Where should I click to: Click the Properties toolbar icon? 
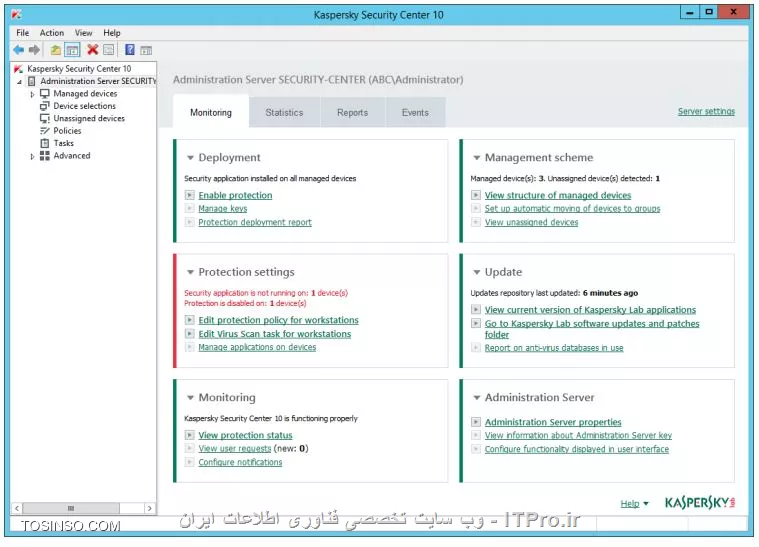click(x=109, y=50)
